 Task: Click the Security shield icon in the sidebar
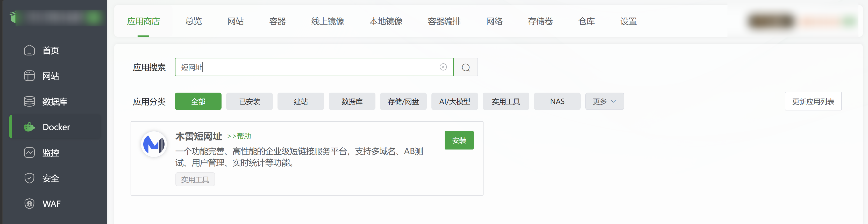pyautogui.click(x=29, y=178)
